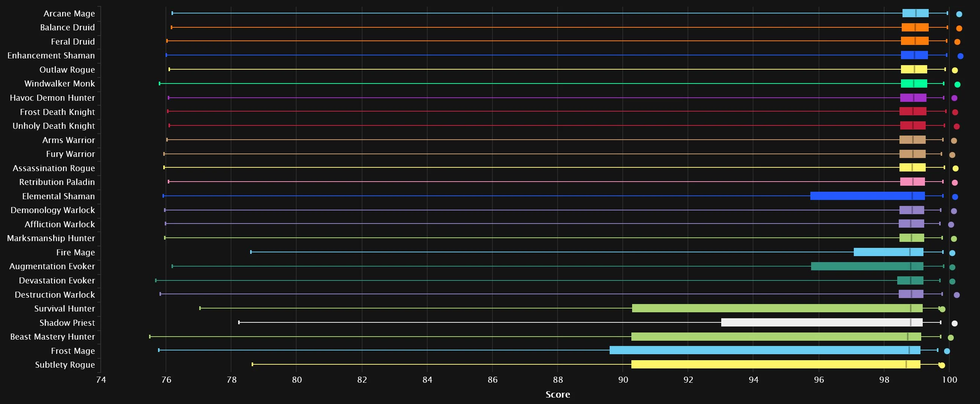Select the Subtlety Rogue label
Viewport: 980px width, 404px height.
(x=65, y=365)
